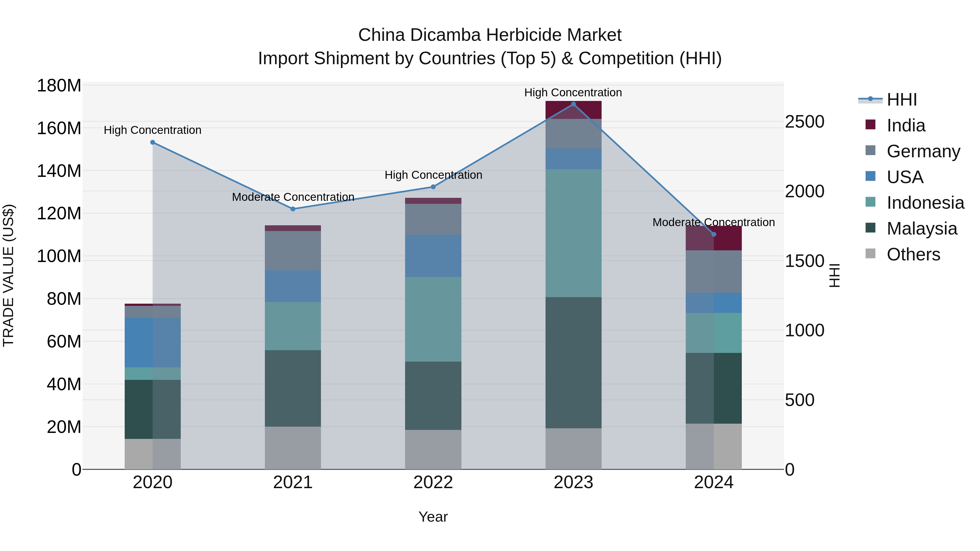This screenshot has height=551, width=980.
Task: Click the 2024 HHI data point
Action: click(x=714, y=234)
